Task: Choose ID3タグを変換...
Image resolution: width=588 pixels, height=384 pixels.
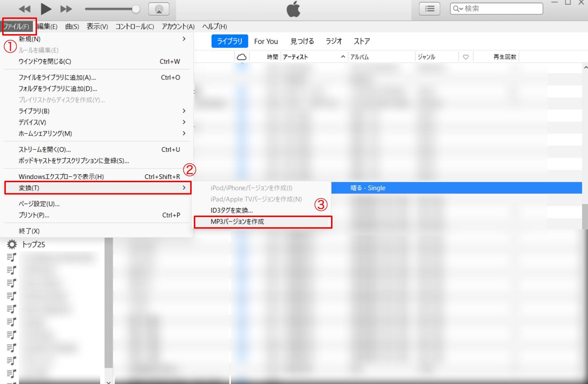Action: pyautogui.click(x=262, y=210)
